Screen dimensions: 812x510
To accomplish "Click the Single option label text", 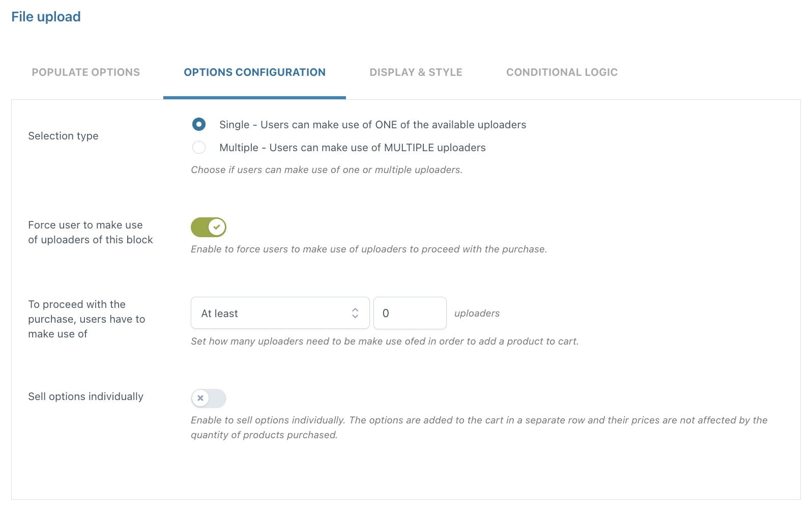I will pos(372,125).
